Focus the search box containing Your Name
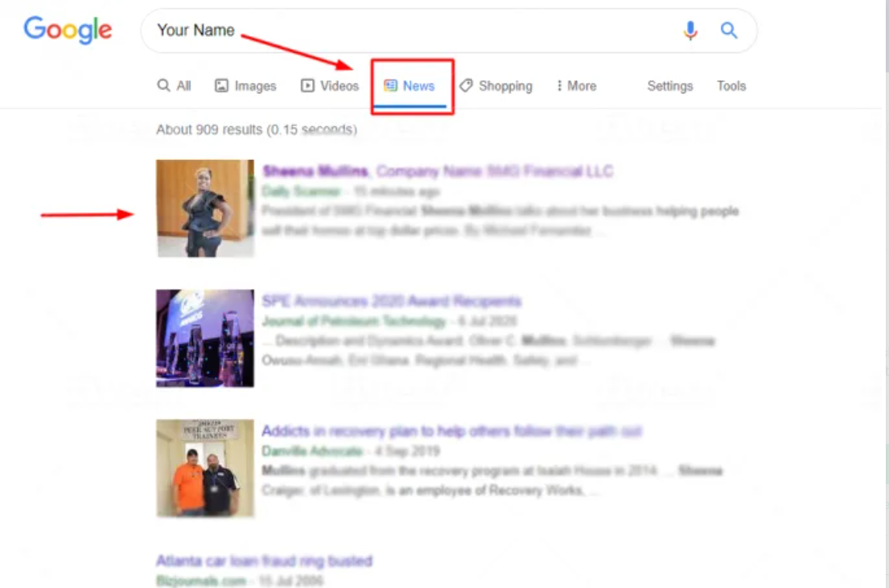This screenshot has width=889, height=588. [x=402, y=31]
